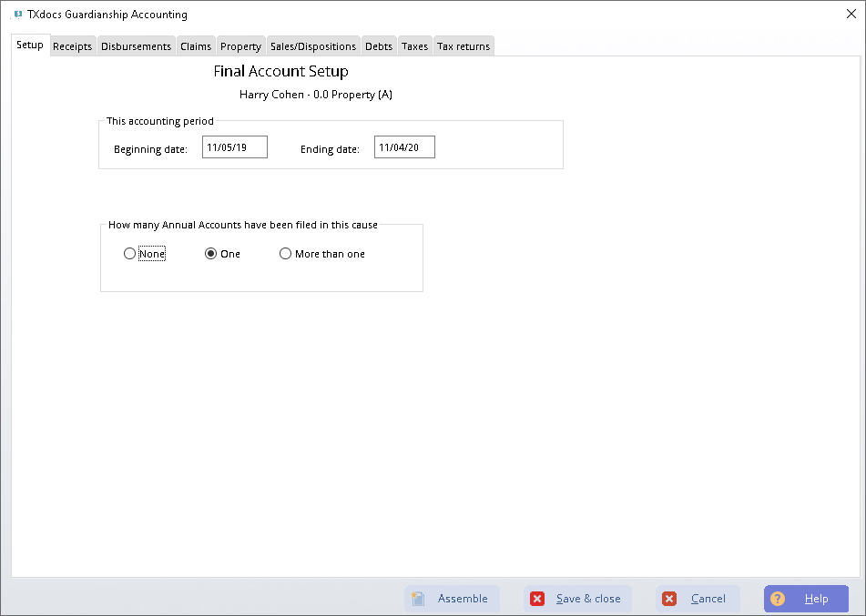866x616 pixels.
Task: Click the red X icon on Save & close
Action: pos(537,599)
